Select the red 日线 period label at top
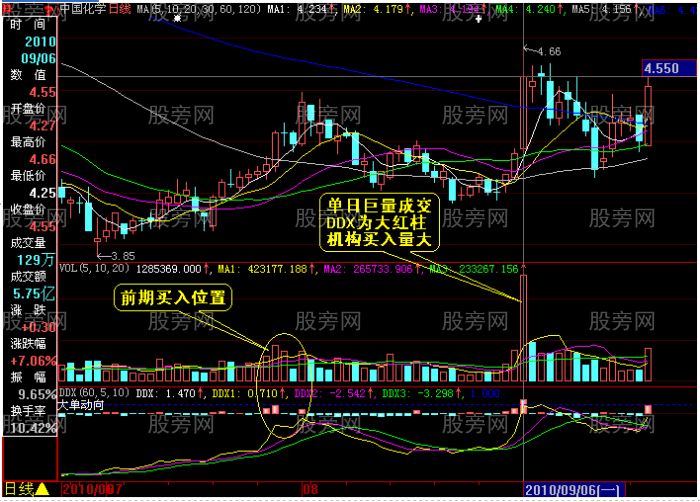 pos(120,9)
